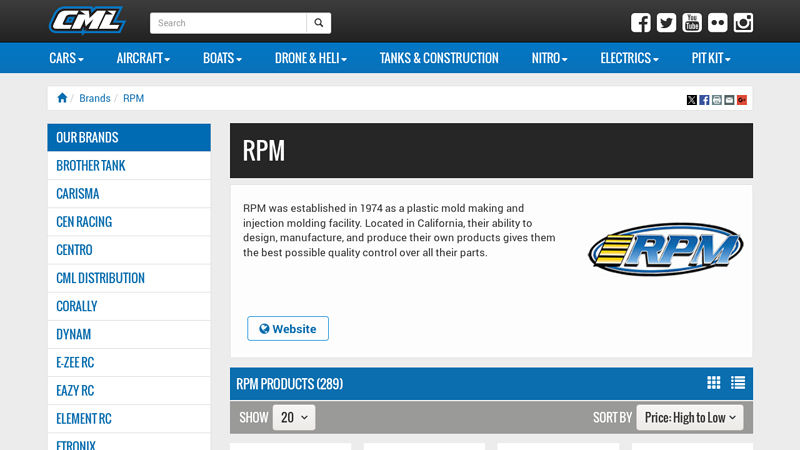Open the Electrics dropdown menu
The image size is (800, 450).
click(630, 58)
